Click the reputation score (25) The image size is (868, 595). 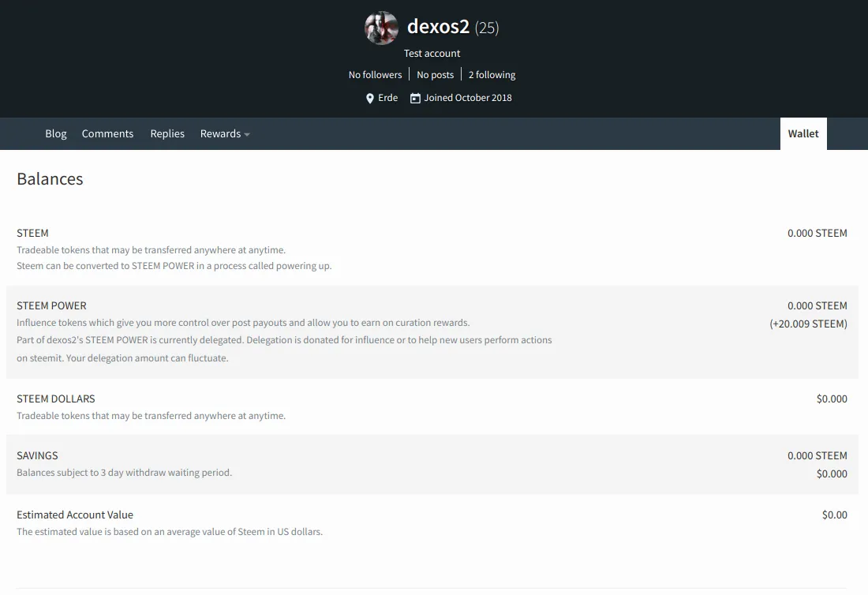point(487,28)
